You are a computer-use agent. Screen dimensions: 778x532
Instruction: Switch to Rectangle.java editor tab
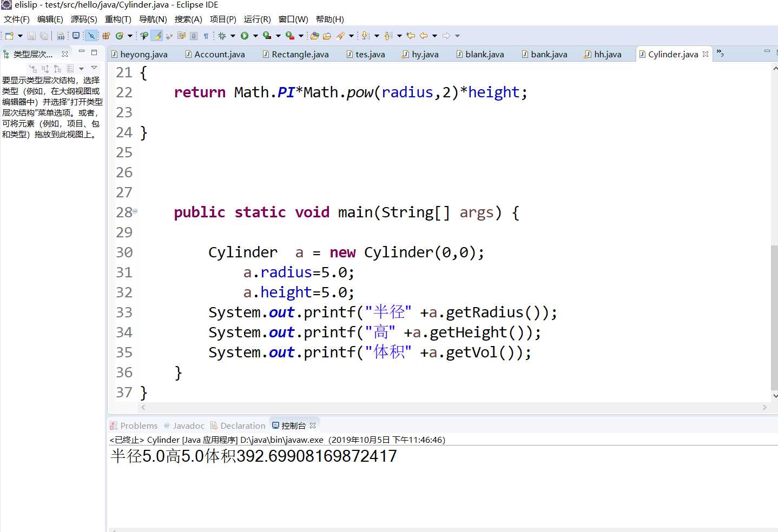[x=296, y=54]
